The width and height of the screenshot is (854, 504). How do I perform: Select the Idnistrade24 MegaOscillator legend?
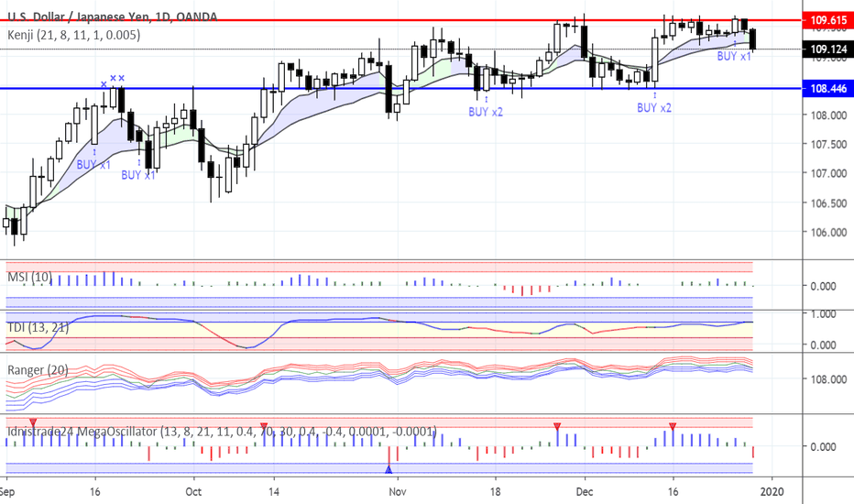tap(220, 432)
